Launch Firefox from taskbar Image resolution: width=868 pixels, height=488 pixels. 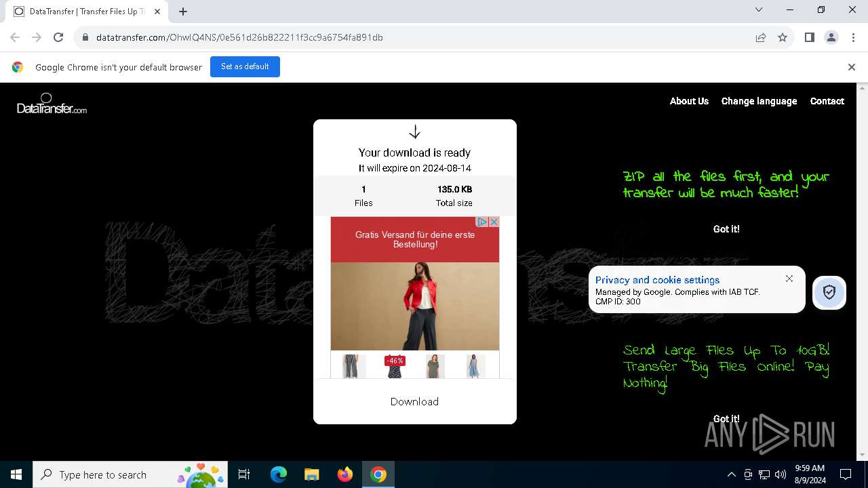click(345, 474)
